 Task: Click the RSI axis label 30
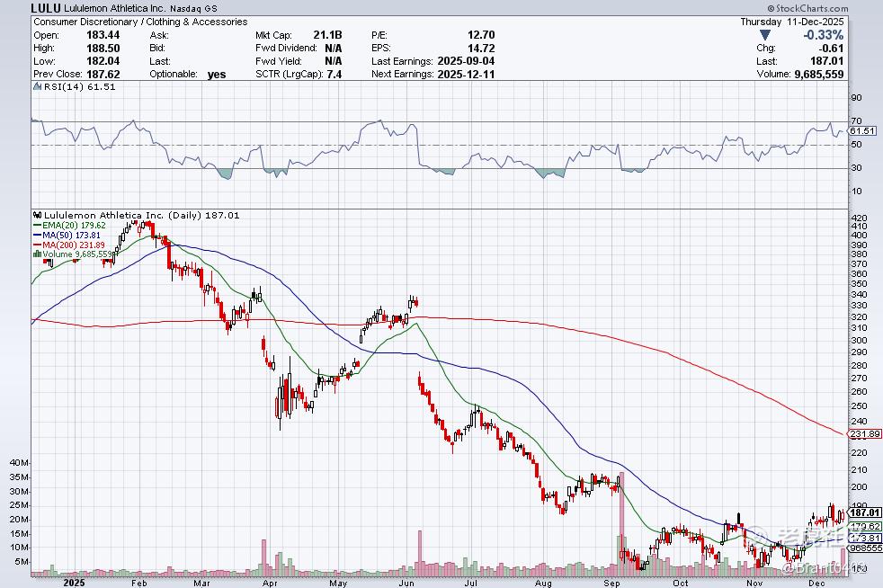(856, 167)
